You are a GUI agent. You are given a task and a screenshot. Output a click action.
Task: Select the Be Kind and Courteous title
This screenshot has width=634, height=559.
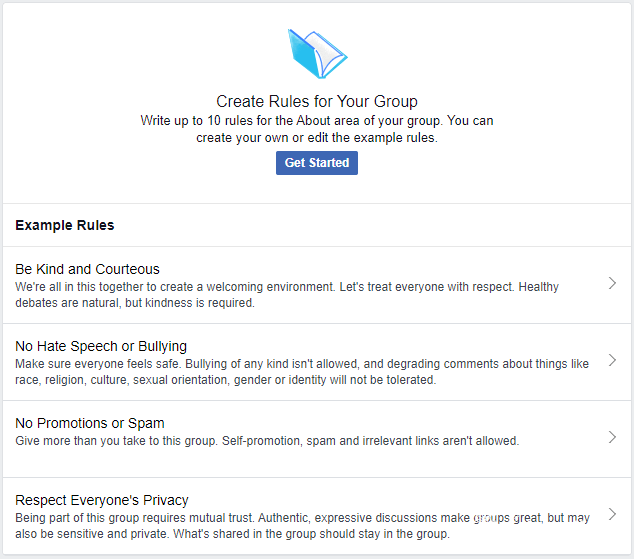[87, 269]
